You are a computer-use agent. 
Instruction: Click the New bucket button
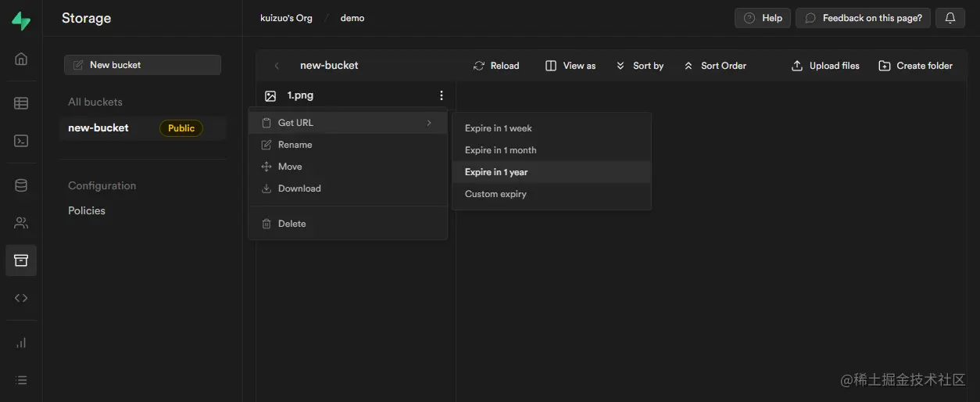[x=142, y=65]
